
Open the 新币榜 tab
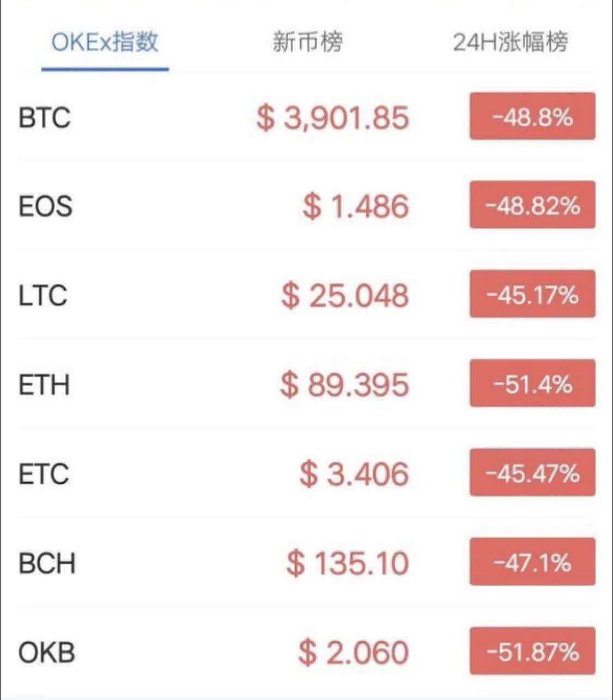tap(307, 42)
